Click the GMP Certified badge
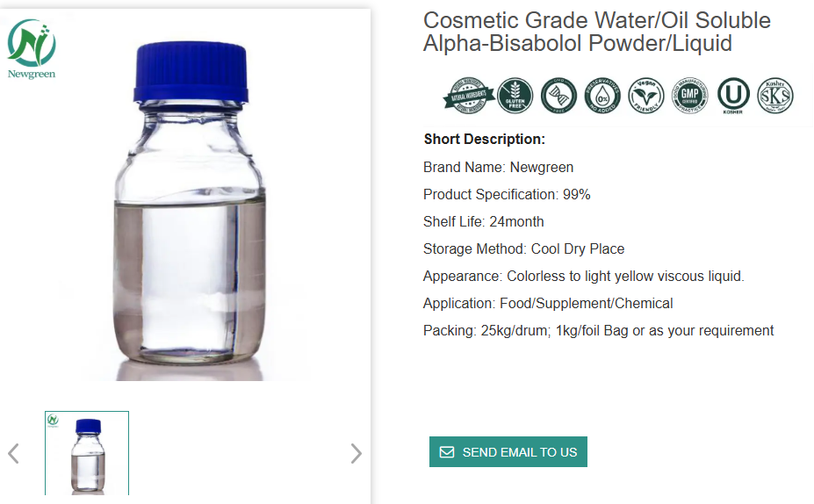814x504 pixels. (x=689, y=96)
